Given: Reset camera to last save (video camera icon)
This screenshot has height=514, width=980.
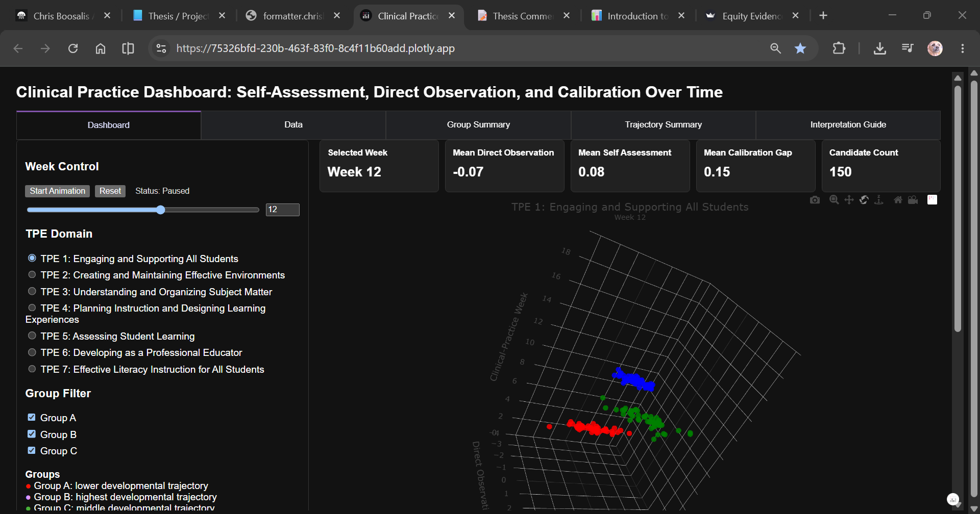Looking at the screenshot, I should (913, 200).
